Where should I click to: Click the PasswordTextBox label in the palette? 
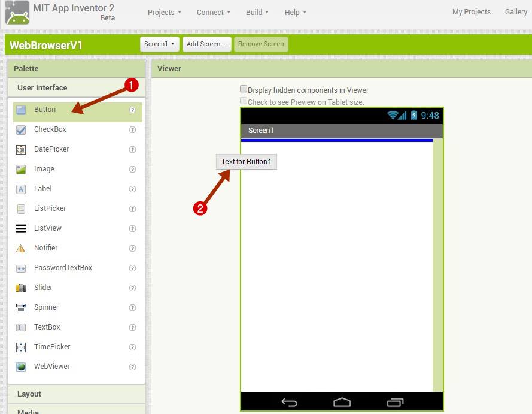[x=63, y=268]
